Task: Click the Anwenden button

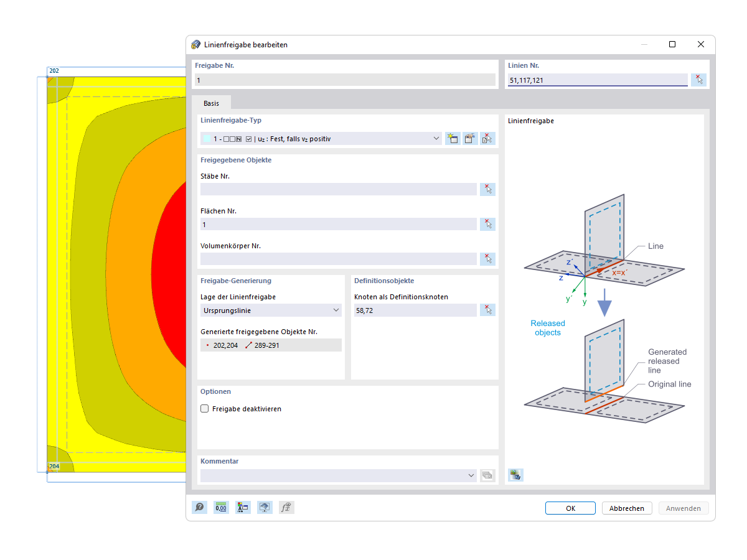Action: point(684,508)
